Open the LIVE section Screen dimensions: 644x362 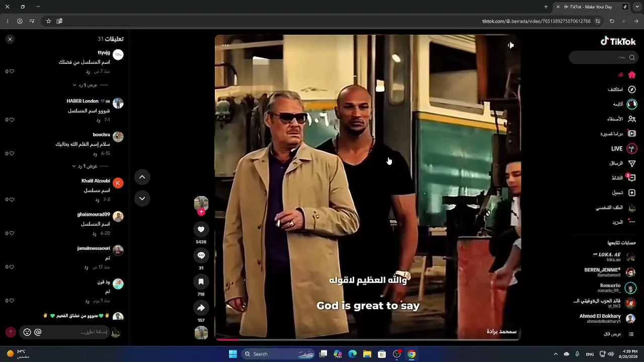pos(624,149)
